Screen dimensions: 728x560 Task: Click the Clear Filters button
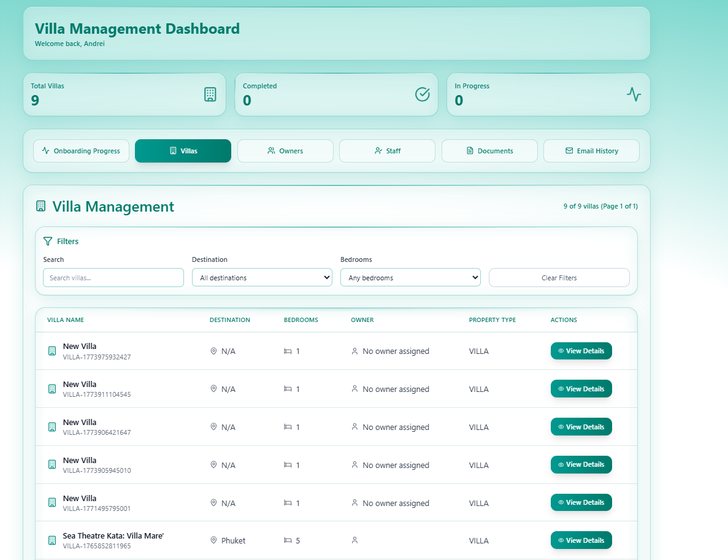[559, 278]
